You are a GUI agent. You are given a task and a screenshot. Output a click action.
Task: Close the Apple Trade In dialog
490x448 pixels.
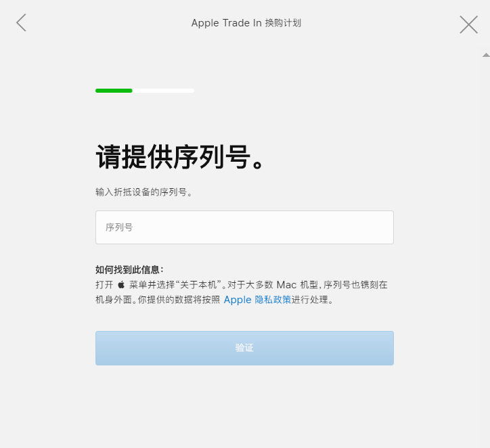(468, 24)
